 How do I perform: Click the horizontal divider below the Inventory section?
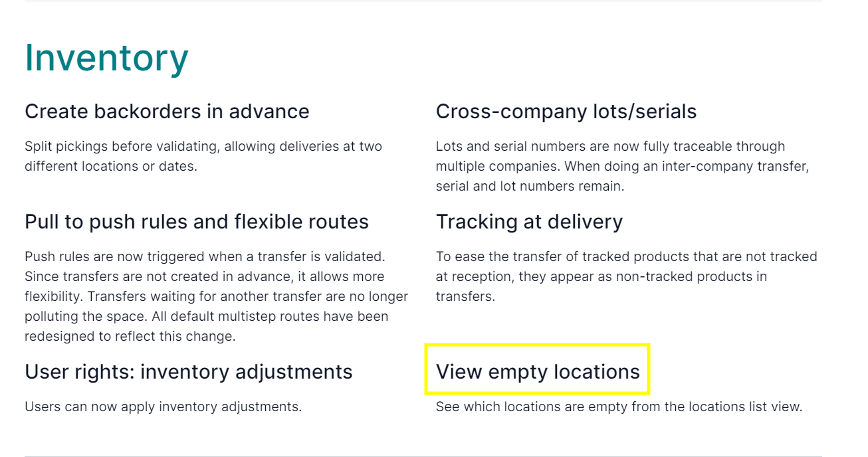point(423,456)
